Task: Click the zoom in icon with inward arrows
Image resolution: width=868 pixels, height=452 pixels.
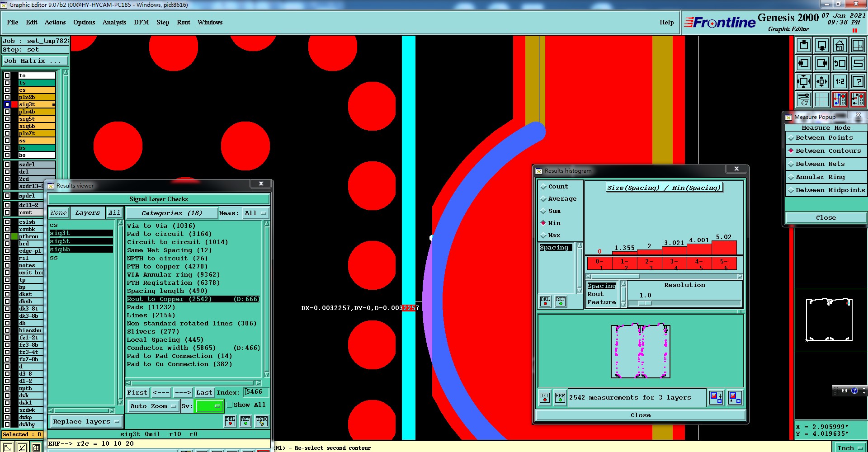Action: tap(804, 81)
